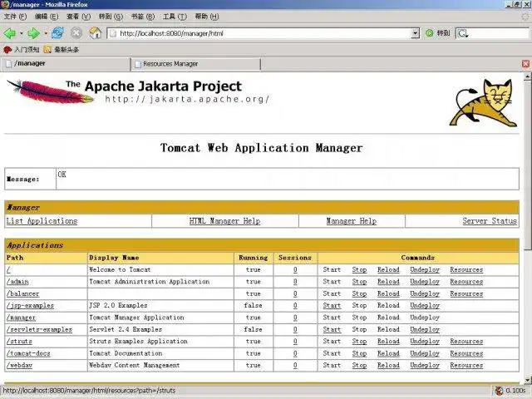Viewport: 532px width, 399px height.
Task: Undeploy the /webdav application
Action: [425, 366]
